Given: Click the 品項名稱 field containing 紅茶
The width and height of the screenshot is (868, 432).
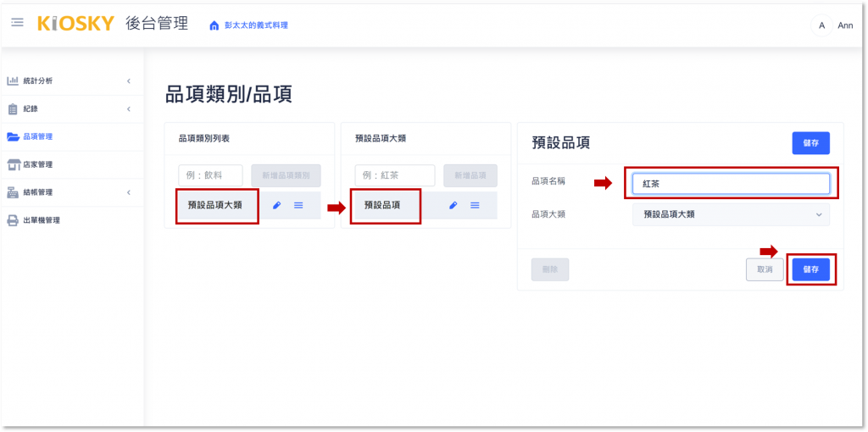Looking at the screenshot, I should [x=731, y=184].
